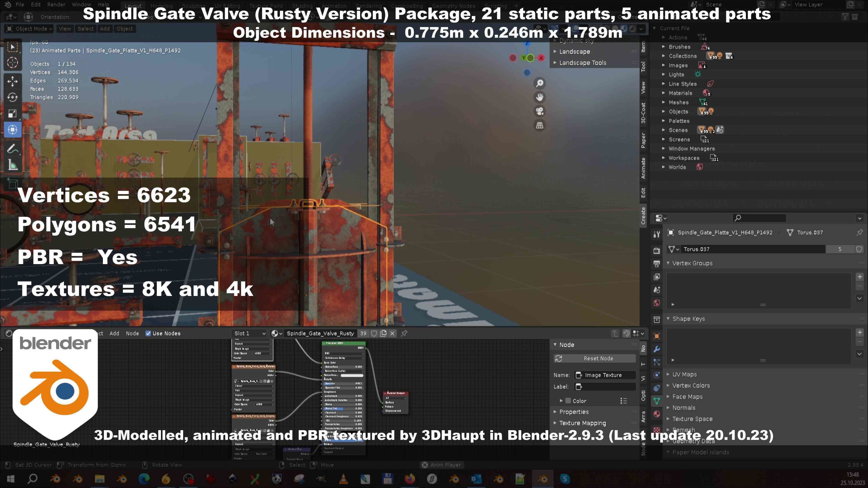Click the green Y axis gizmo handle
Screen dimensions: 868x488
(530, 58)
